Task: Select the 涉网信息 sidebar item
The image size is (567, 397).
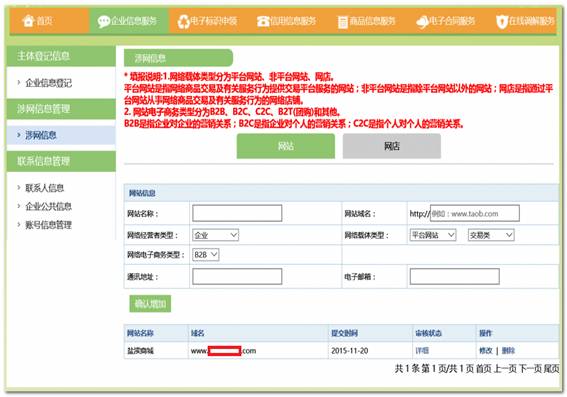Action: (x=61, y=135)
